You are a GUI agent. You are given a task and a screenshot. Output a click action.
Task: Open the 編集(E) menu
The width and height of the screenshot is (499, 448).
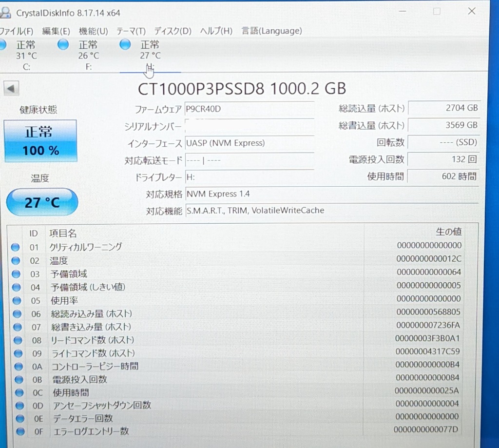point(56,31)
